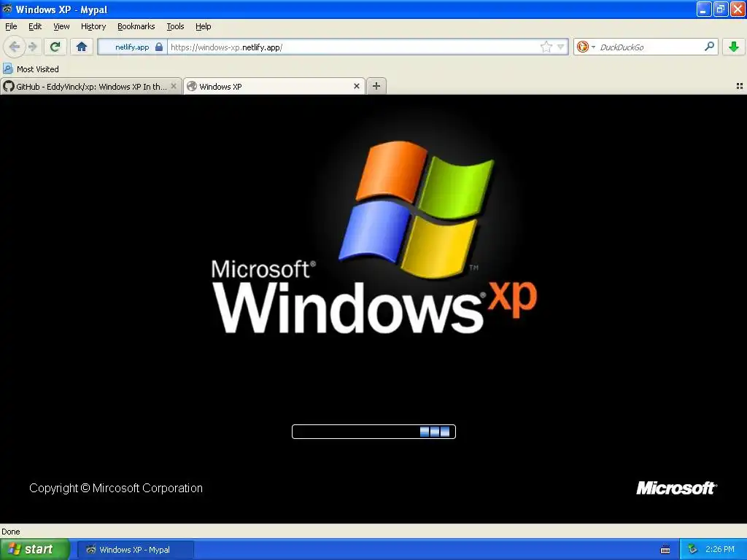List all tabs button at right
The width and height of the screenshot is (747, 560).
click(740, 86)
